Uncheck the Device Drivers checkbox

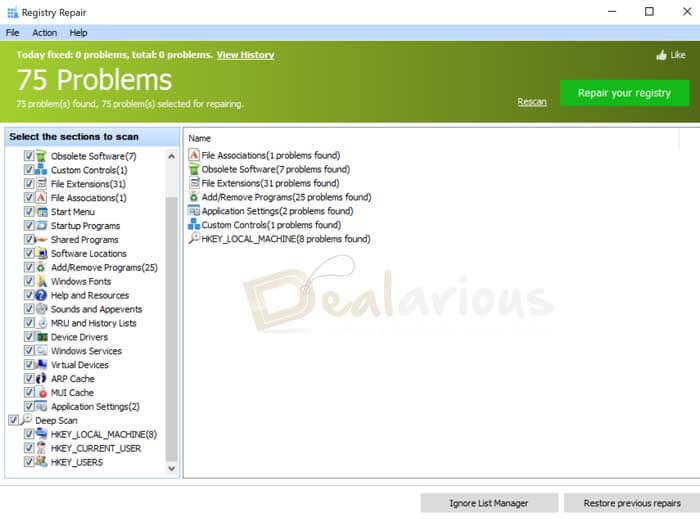(x=29, y=336)
